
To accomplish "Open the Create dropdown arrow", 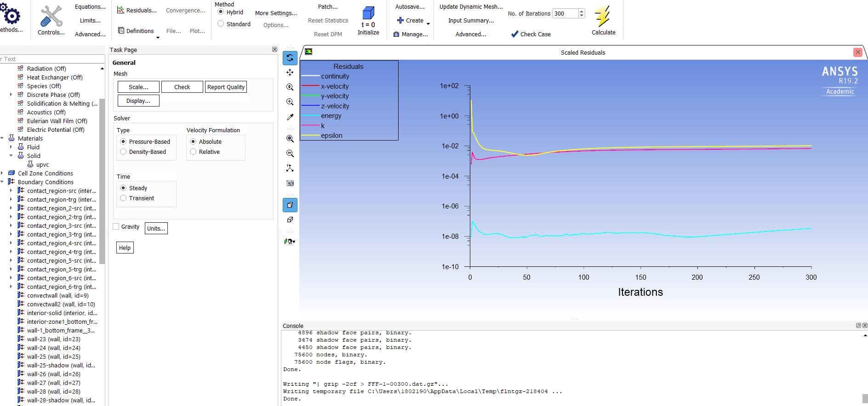I will 428,23.
